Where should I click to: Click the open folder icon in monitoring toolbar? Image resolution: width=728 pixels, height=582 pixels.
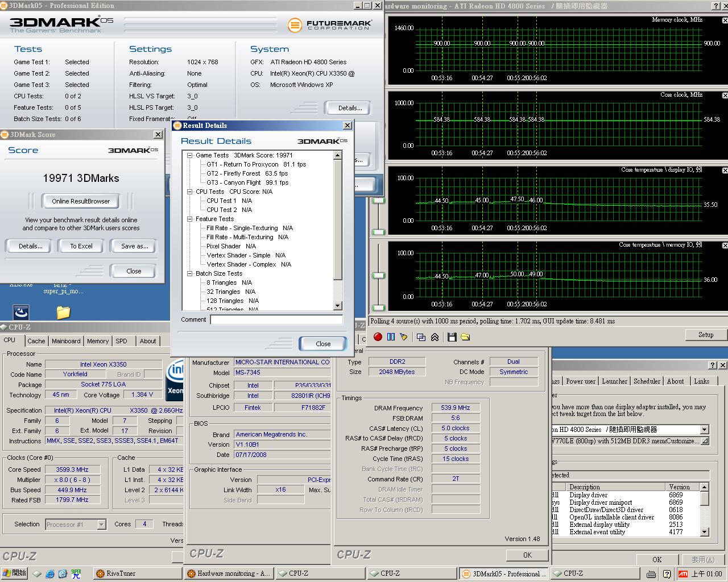465,337
